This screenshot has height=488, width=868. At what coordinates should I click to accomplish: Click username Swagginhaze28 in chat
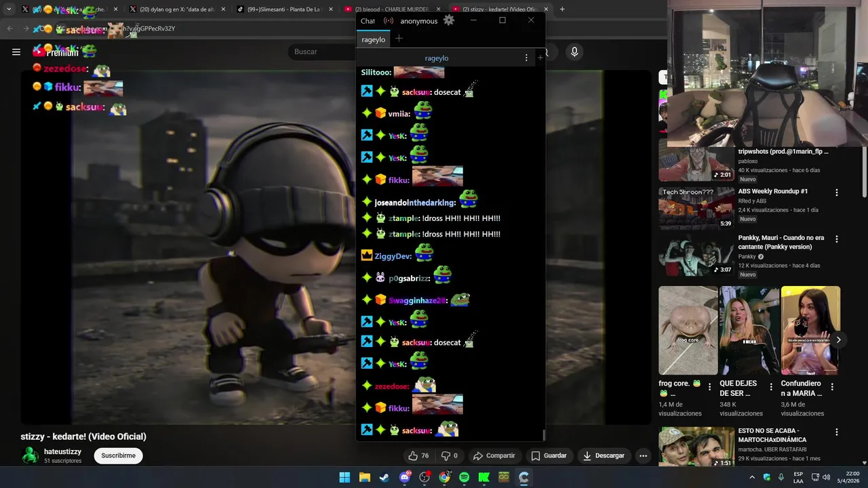[x=418, y=300]
